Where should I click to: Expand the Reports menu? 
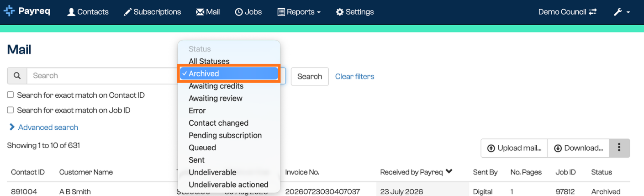[x=299, y=12]
